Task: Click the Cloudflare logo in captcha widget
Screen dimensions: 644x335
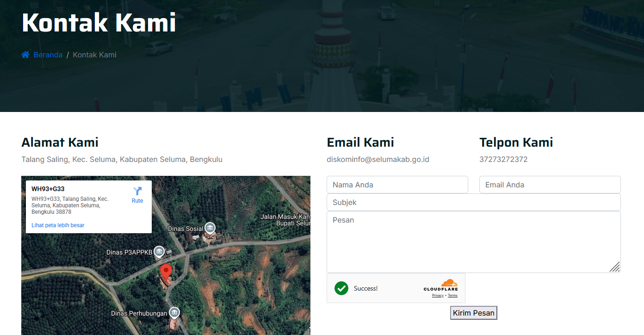Action: tap(440, 285)
